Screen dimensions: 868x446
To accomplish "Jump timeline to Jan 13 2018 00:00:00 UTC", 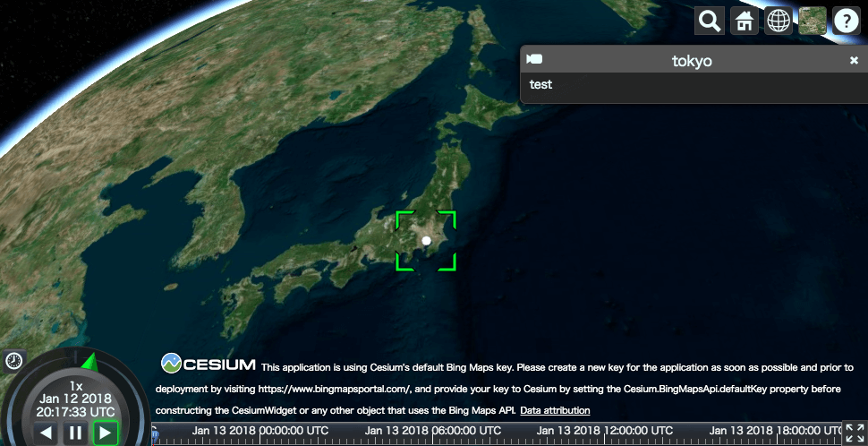I will [260, 431].
